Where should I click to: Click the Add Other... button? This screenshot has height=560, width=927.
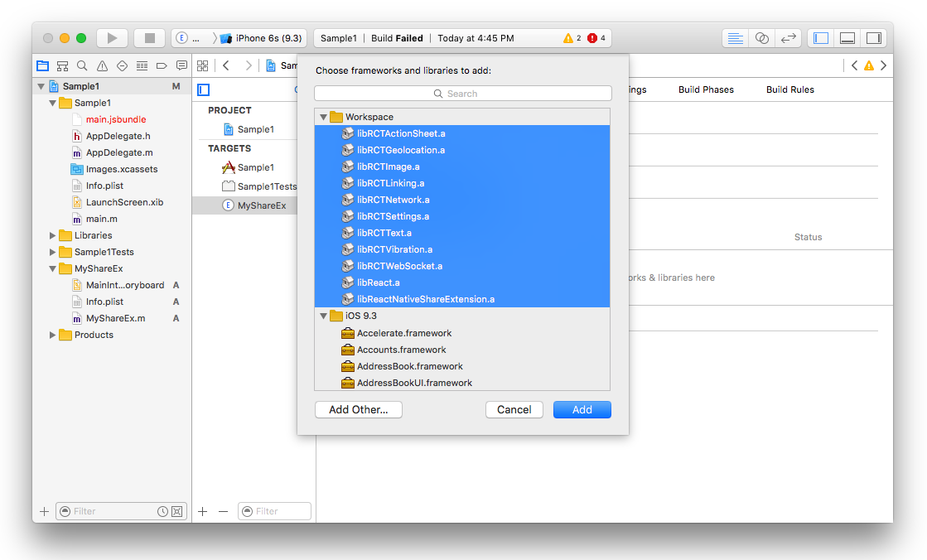pyautogui.click(x=358, y=410)
